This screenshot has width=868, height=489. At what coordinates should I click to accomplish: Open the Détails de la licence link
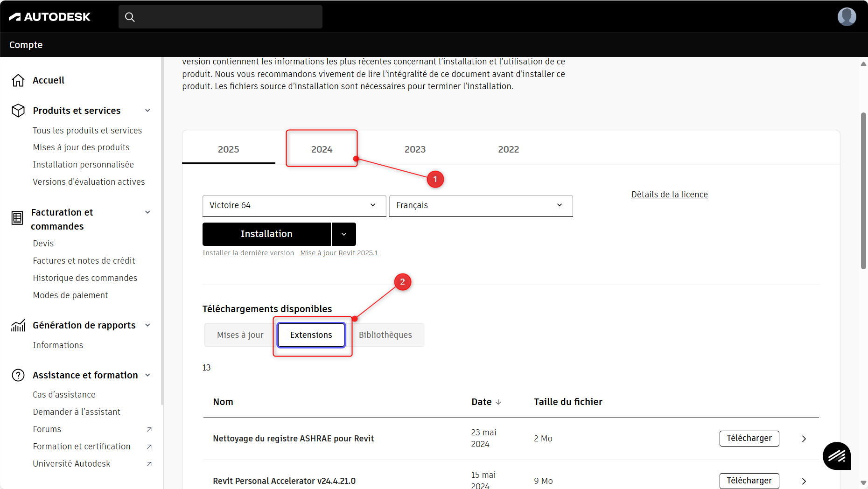(669, 195)
